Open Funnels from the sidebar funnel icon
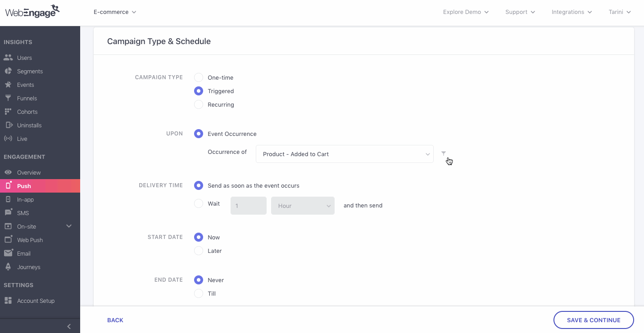The height and width of the screenshot is (333, 644). tap(8, 98)
